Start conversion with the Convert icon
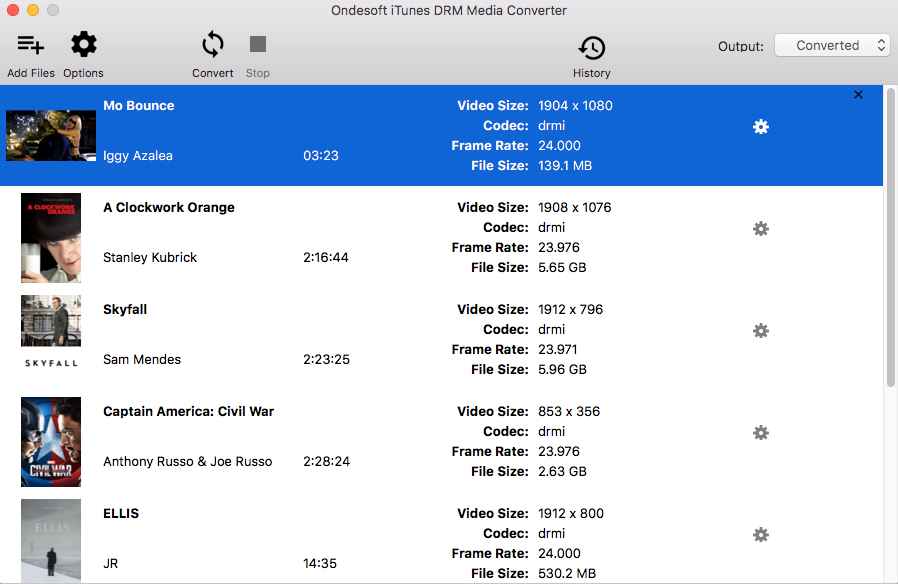 212,45
